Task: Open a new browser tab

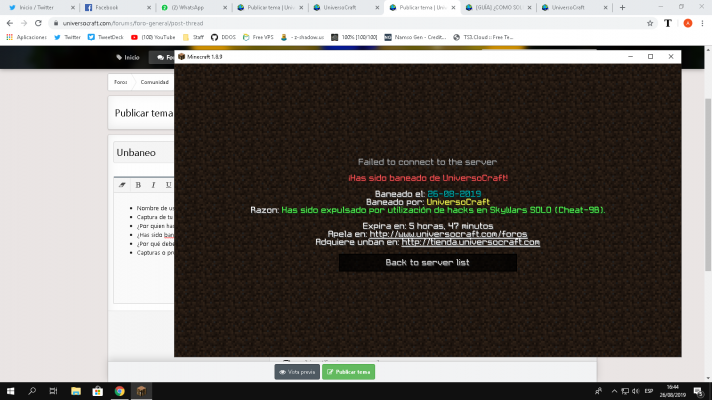Action: point(623,8)
